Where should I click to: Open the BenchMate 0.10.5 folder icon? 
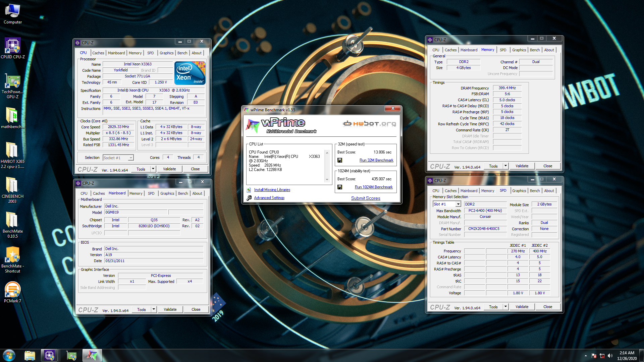(x=12, y=225)
